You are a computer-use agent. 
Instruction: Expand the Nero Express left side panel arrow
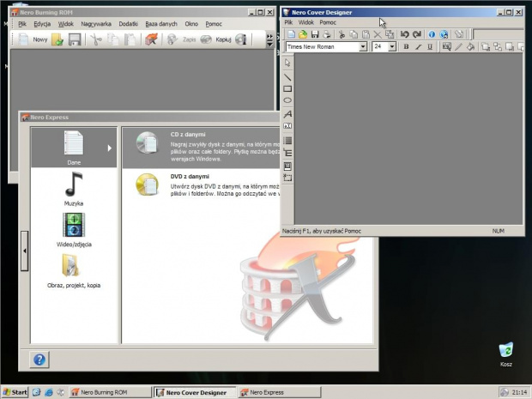pos(24,250)
